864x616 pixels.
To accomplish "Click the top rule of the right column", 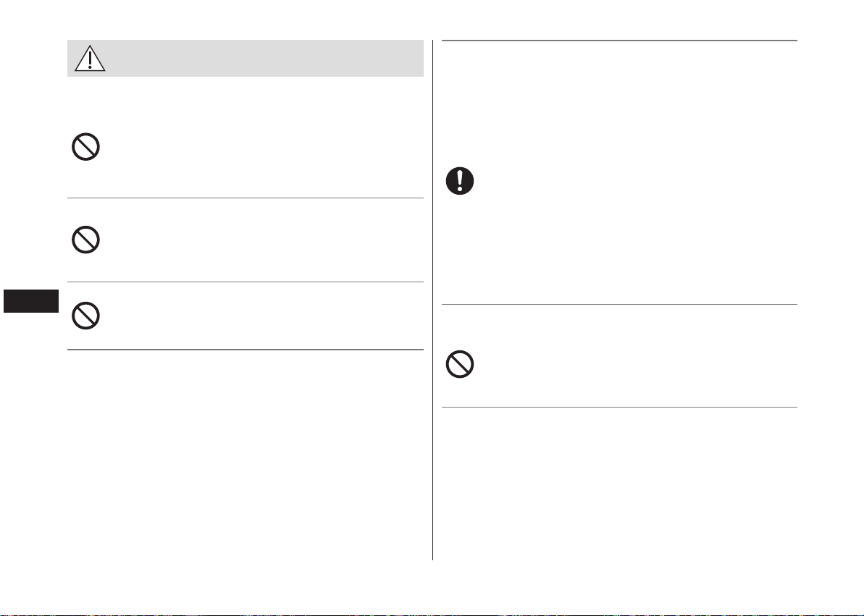I will (619, 41).
